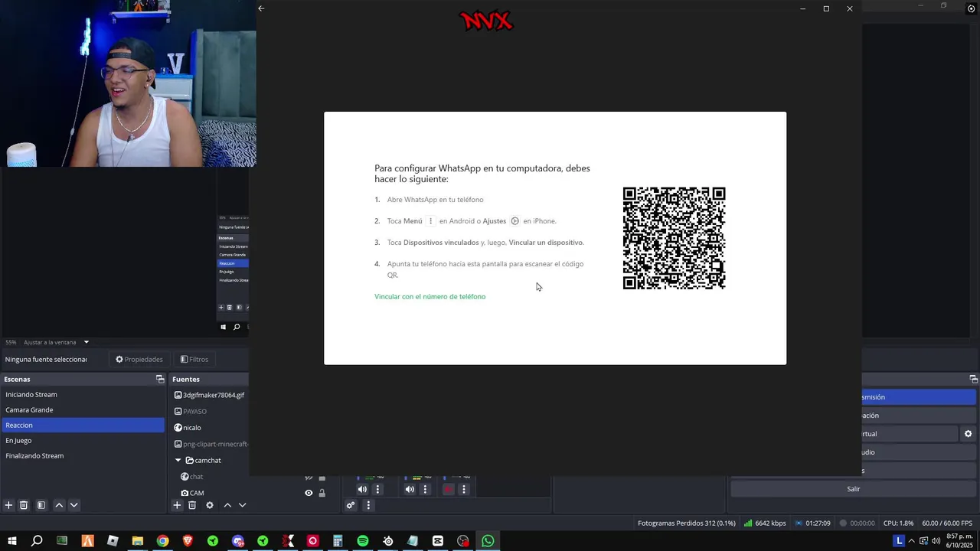Screen dimensions: 980x551
Task: Move scene up arrow in Escenas
Action: coord(59,505)
